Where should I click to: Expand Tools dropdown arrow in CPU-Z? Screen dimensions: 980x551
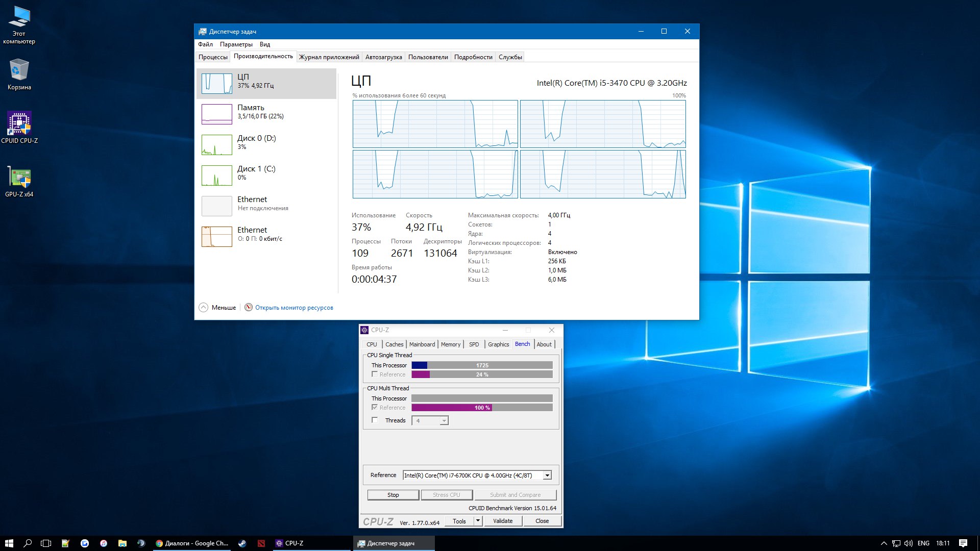[478, 521]
